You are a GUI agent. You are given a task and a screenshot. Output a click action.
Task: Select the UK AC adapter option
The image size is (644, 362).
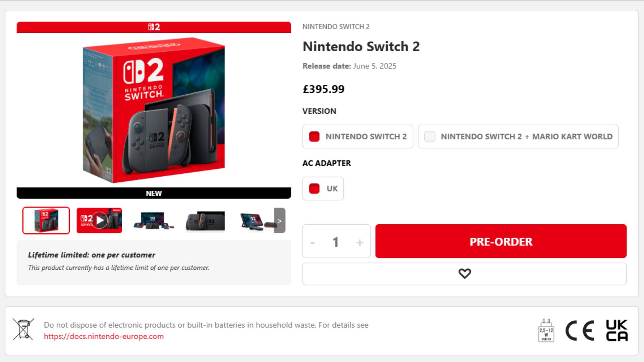point(323,188)
